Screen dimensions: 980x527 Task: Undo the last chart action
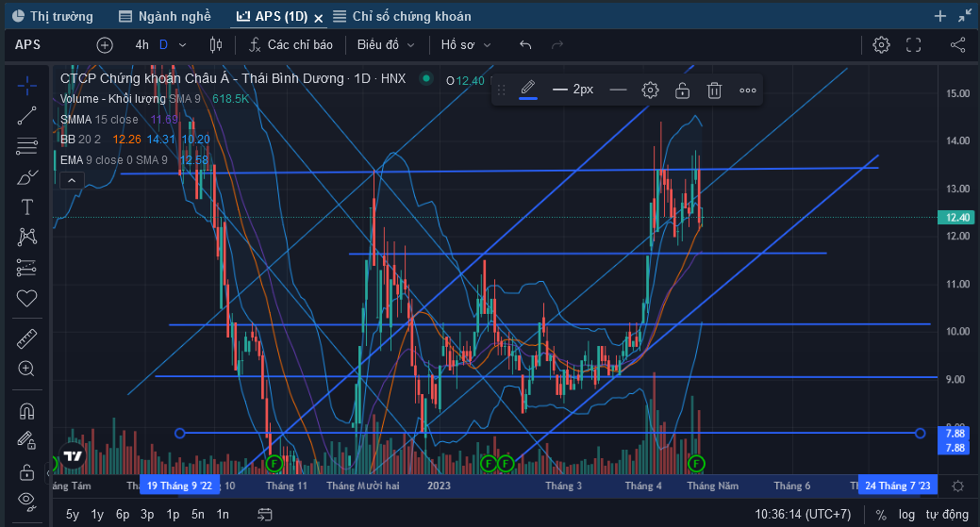[x=525, y=45]
